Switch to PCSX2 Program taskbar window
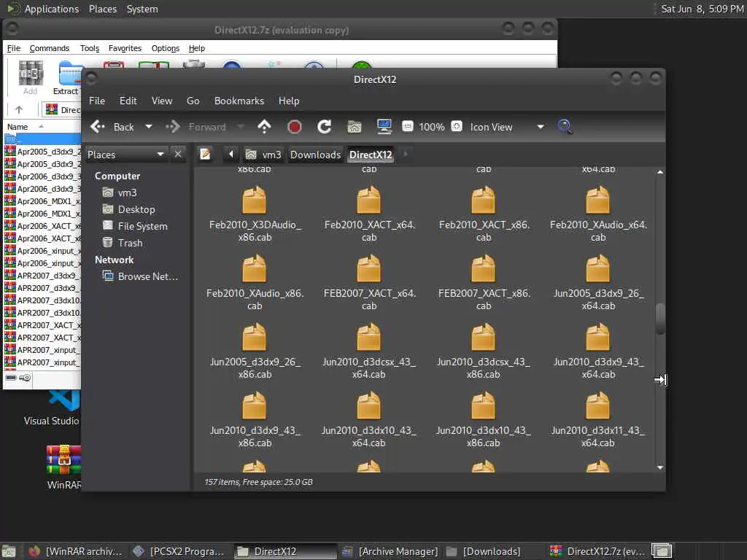This screenshot has height=560, width=747. tap(179, 551)
